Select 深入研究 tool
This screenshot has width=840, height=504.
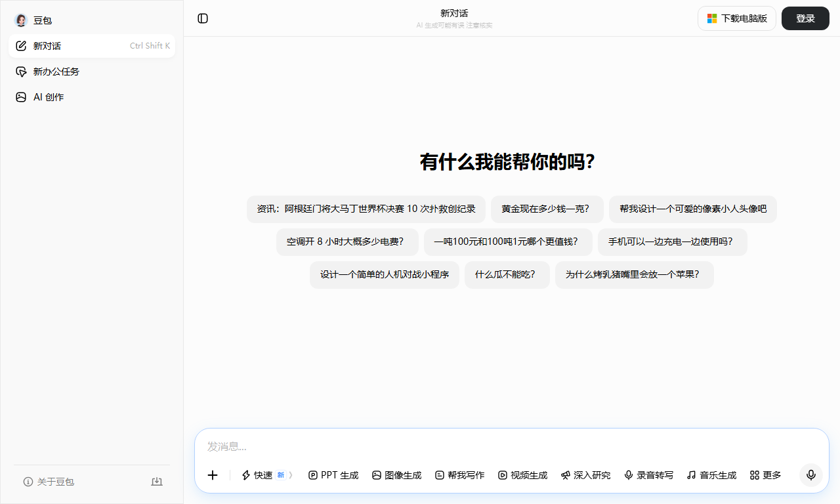[x=586, y=475]
